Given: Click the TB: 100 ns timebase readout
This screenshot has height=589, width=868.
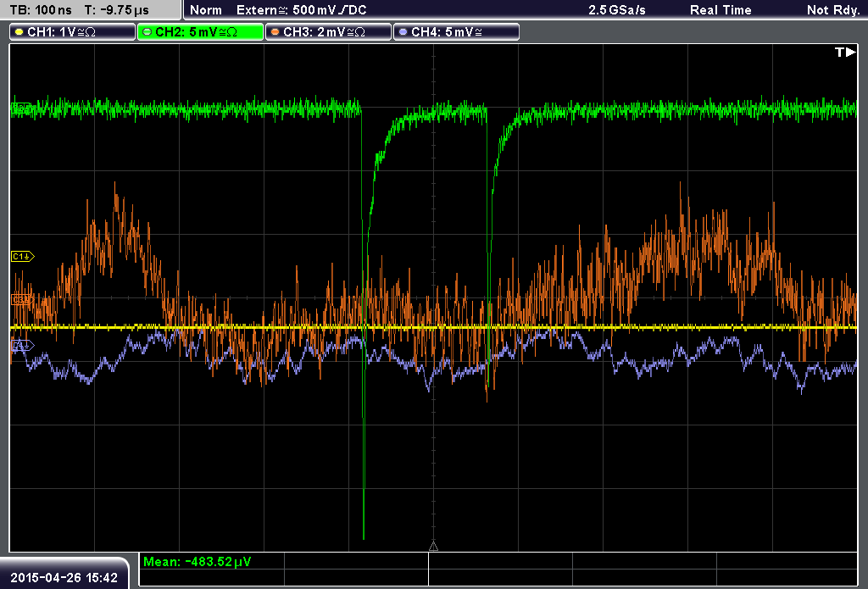Looking at the screenshot, I should (41, 10).
